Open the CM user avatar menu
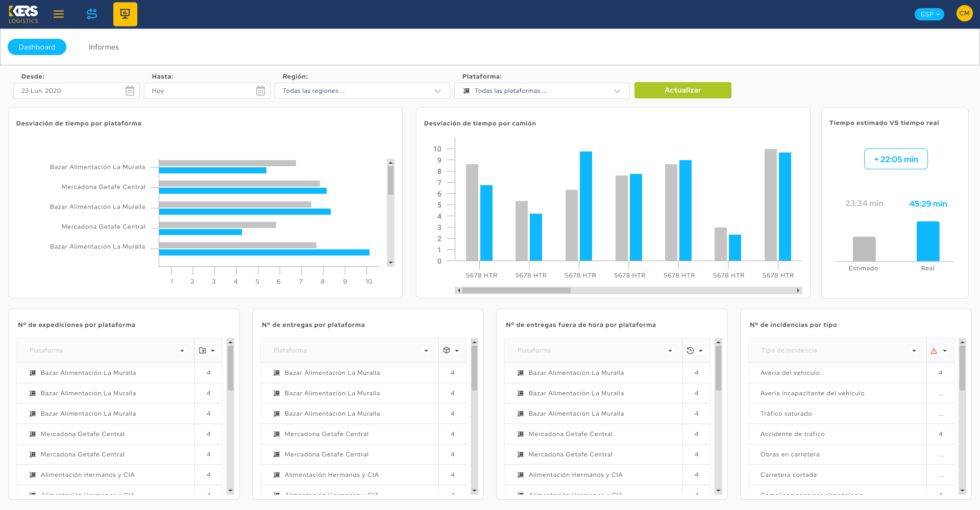Viewport: 980px width, 510px height. click(964, 14)
